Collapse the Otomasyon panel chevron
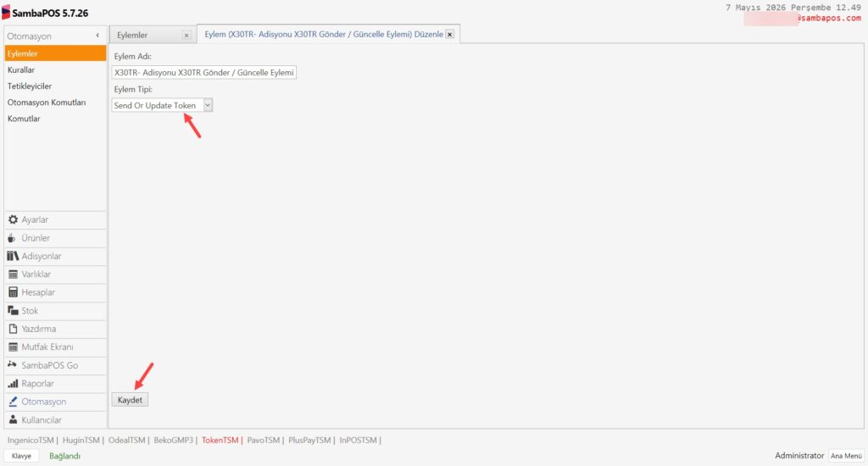This screenshot has width=868, height=466. (x=97, y=36)
